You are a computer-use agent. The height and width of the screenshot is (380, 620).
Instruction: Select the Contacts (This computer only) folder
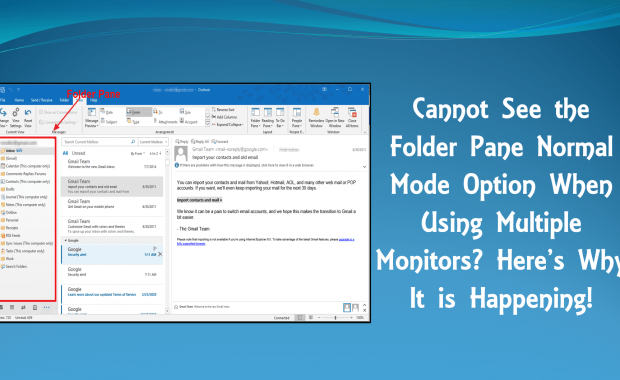[27, 181]
